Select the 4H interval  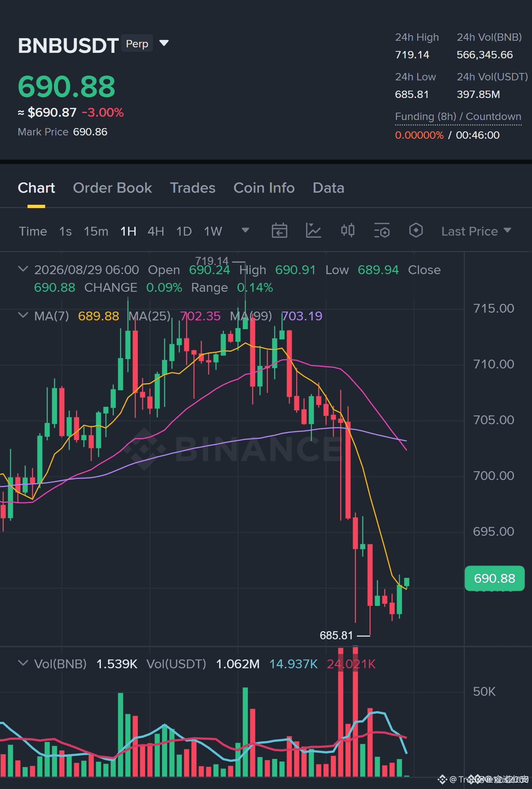pos(156,231)
